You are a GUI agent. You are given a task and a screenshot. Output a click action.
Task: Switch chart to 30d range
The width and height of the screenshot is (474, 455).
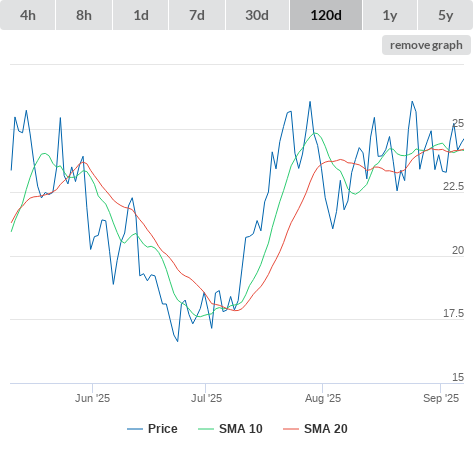click(257, 15)
